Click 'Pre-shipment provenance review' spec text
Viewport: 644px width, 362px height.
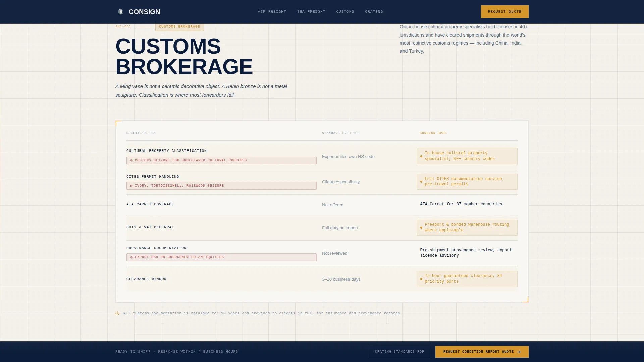(x=466, y=253)
